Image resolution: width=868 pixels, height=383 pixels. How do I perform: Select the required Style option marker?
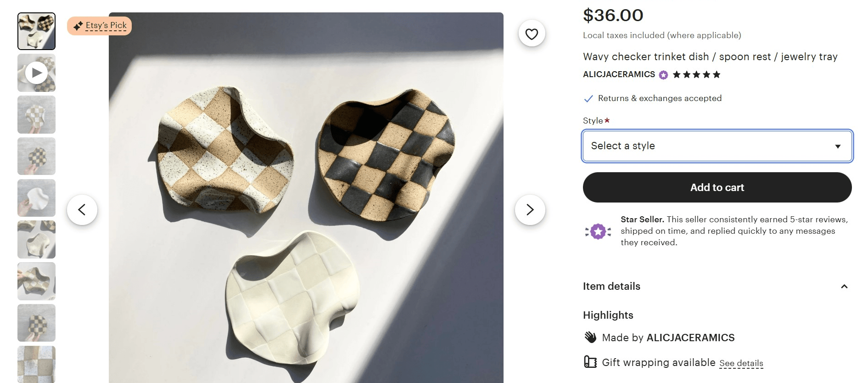[606, 120]
